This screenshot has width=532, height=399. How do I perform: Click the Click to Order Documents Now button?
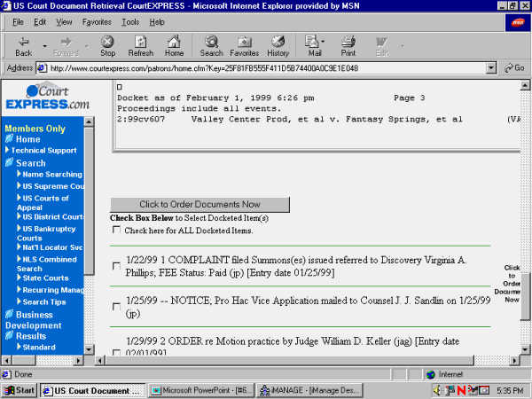click(199, 205)
